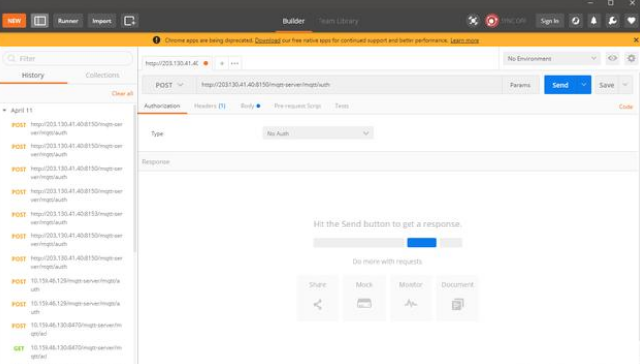Click the sync status circle icon
The height and width of the screenshot is (364, 640).
492,21
